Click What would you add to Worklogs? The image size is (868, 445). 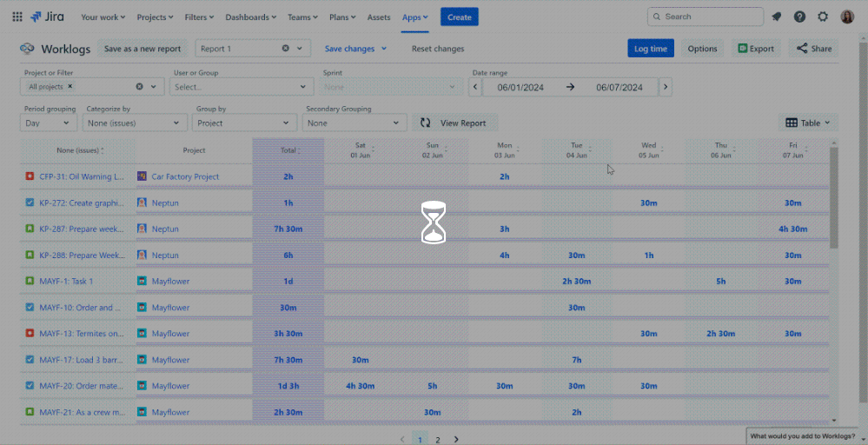(803, 436)
